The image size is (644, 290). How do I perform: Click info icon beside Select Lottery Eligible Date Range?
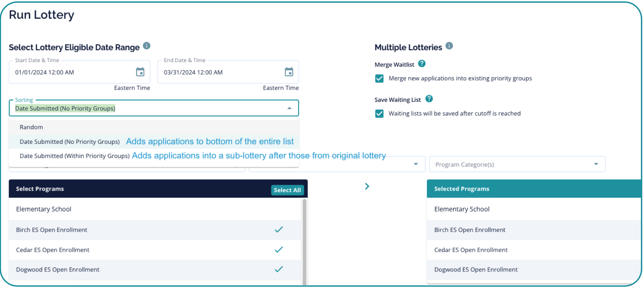click(x=147, y=46)
